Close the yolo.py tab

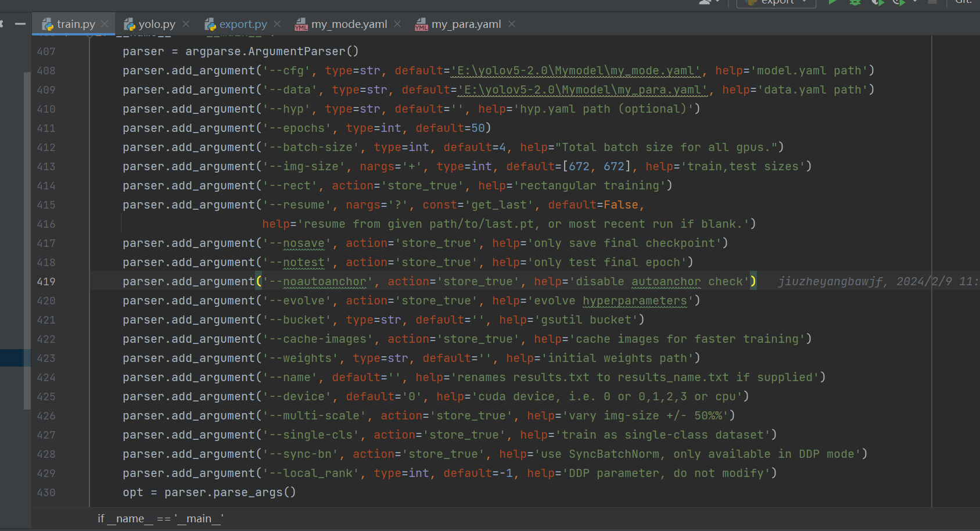click(186, 24)
